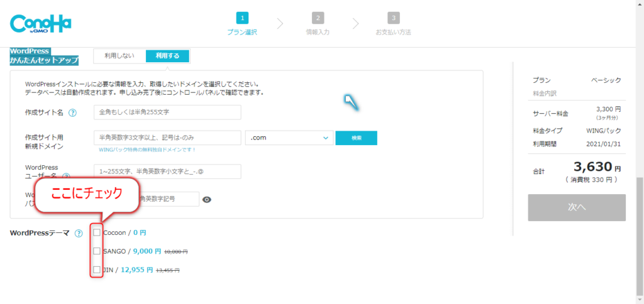Click the SANGO 9,000 円 price text
The width and height of the screenshot is (644, 304).
pyautogui.click(x=147, y=251)
